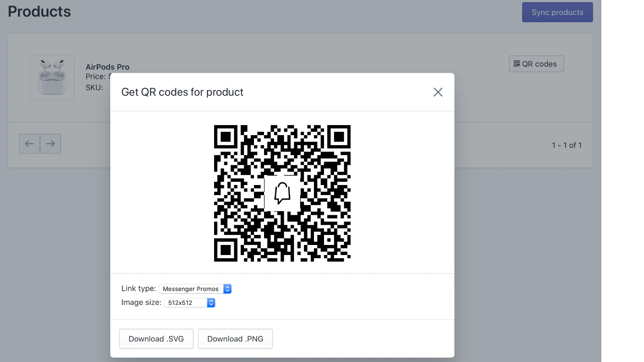Click the bell logo in QR center
This screenshot has height=362, width=644.
282,193
